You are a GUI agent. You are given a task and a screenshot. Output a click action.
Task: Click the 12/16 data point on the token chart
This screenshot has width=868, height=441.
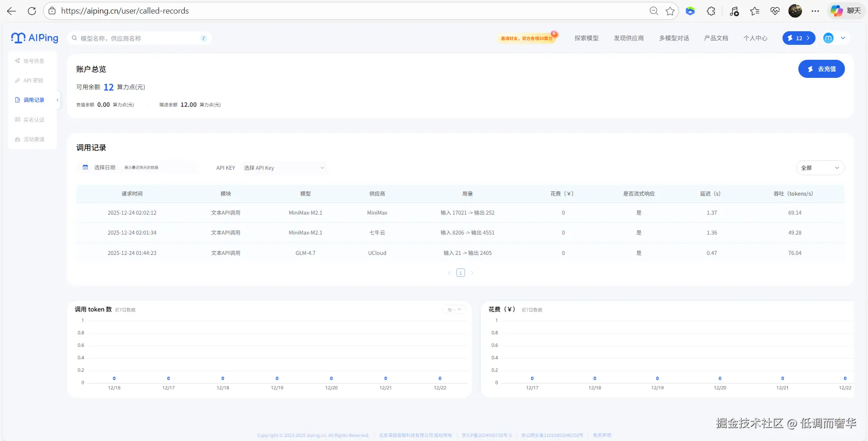(114, 379)
